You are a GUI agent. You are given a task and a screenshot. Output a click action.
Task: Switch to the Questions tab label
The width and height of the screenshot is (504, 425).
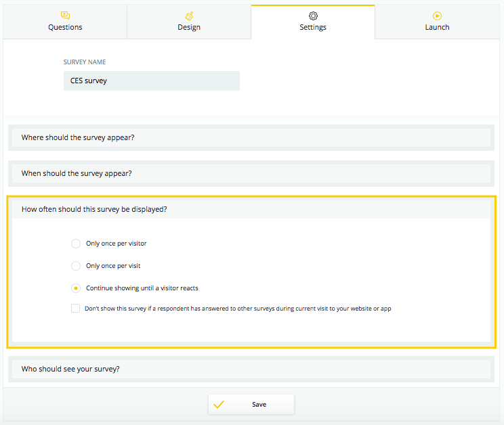coord(65,27)
